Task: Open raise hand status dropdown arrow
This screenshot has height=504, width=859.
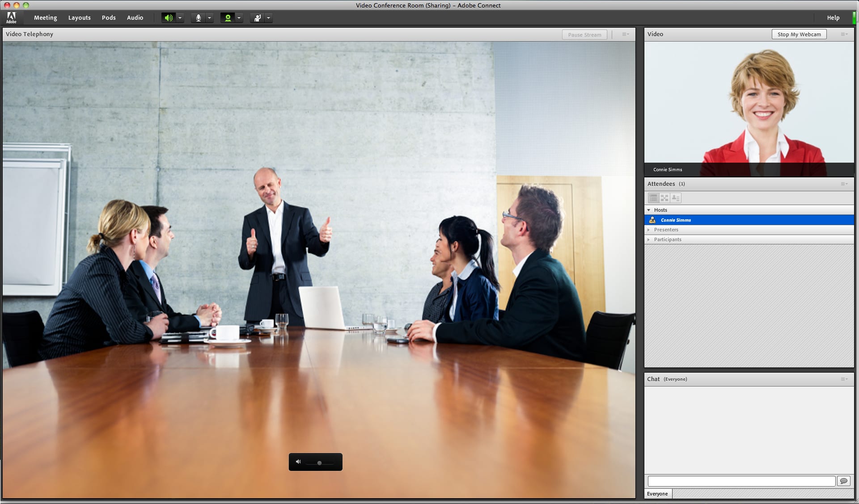Action: point(268,18)
